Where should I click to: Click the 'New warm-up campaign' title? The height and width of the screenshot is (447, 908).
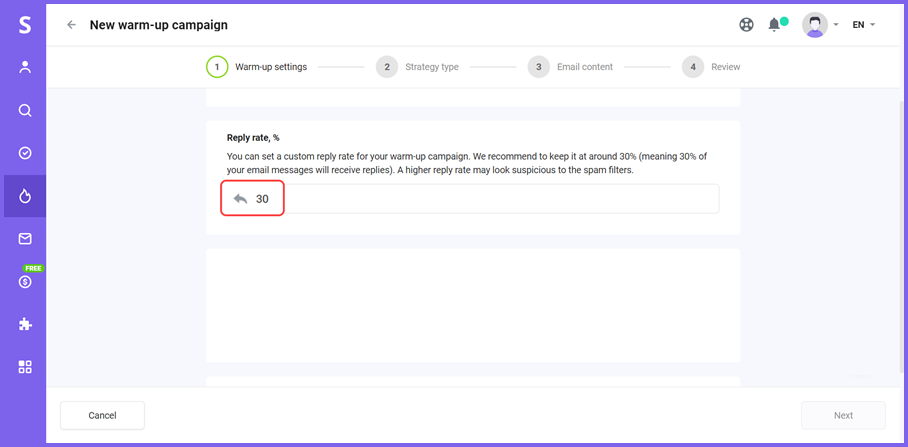pyautogui.click(x=159, y=25)
